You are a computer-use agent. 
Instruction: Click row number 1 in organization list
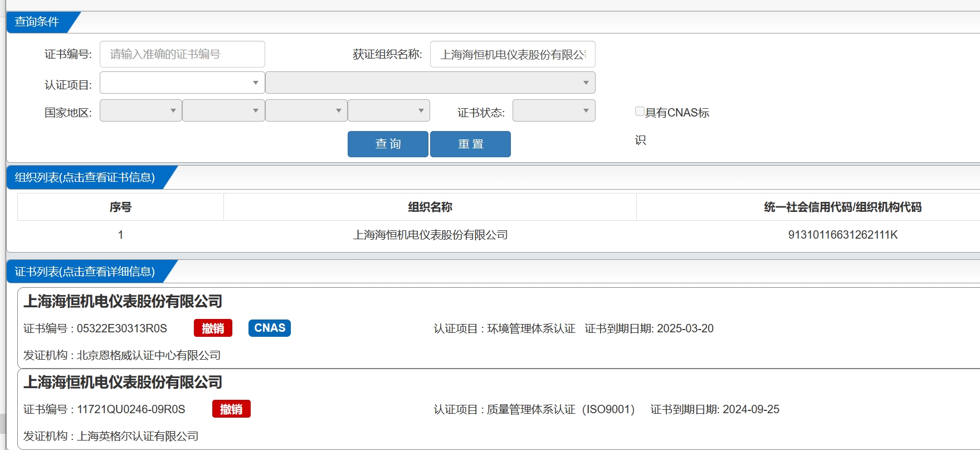click(120, 235)
